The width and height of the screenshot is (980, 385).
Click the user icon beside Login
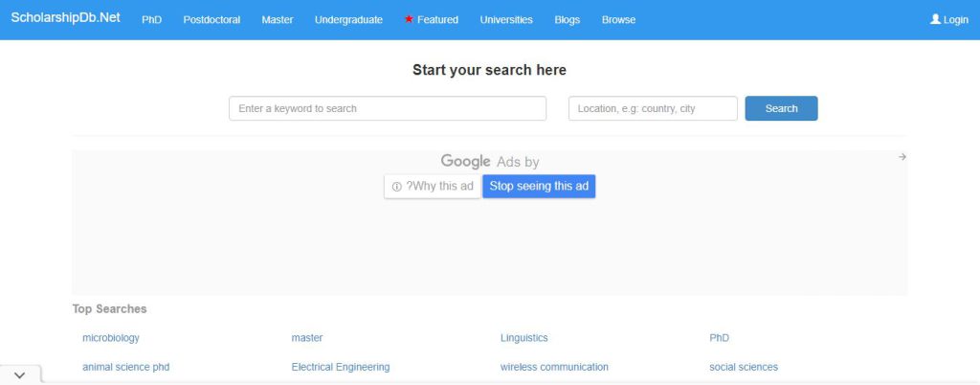point(935,19)
